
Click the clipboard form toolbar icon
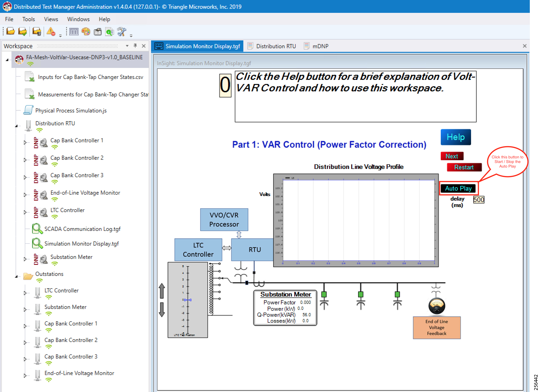pyautogui.click(x=98, y=31)
